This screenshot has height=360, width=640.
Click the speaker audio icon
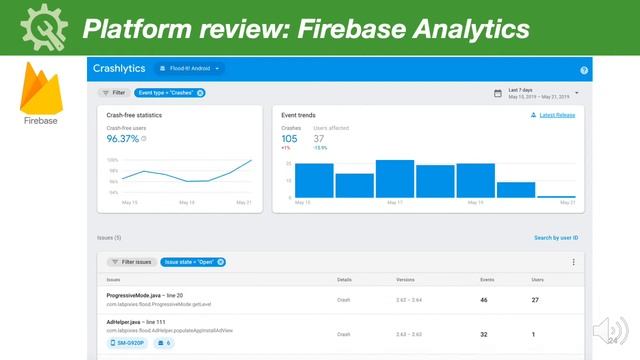611,331
